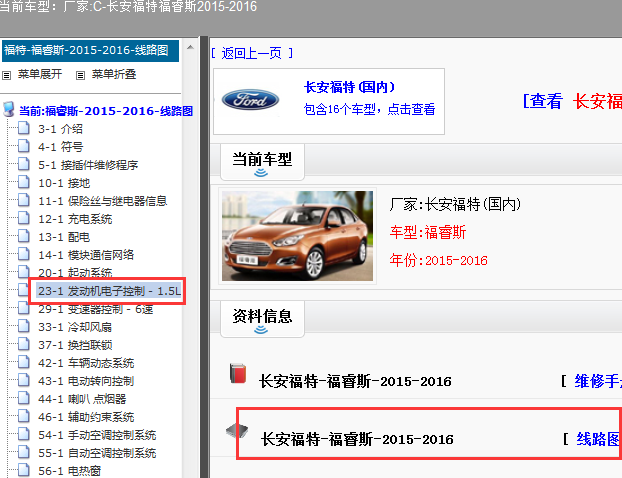Open 13-1 配电 tree item
The height and width of the screenshot is (478, 622).
click(x=64, y=237)
